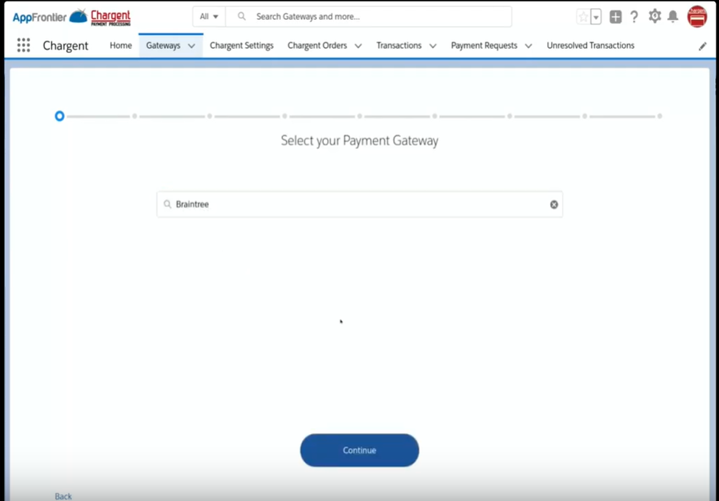Expand the Chargent Orders tab chevron

358,46
